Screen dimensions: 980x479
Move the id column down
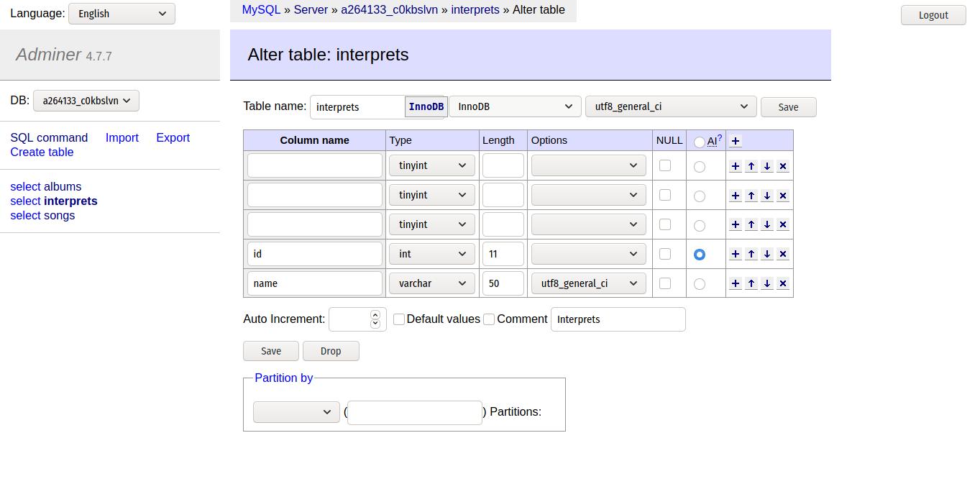point(766,254)
